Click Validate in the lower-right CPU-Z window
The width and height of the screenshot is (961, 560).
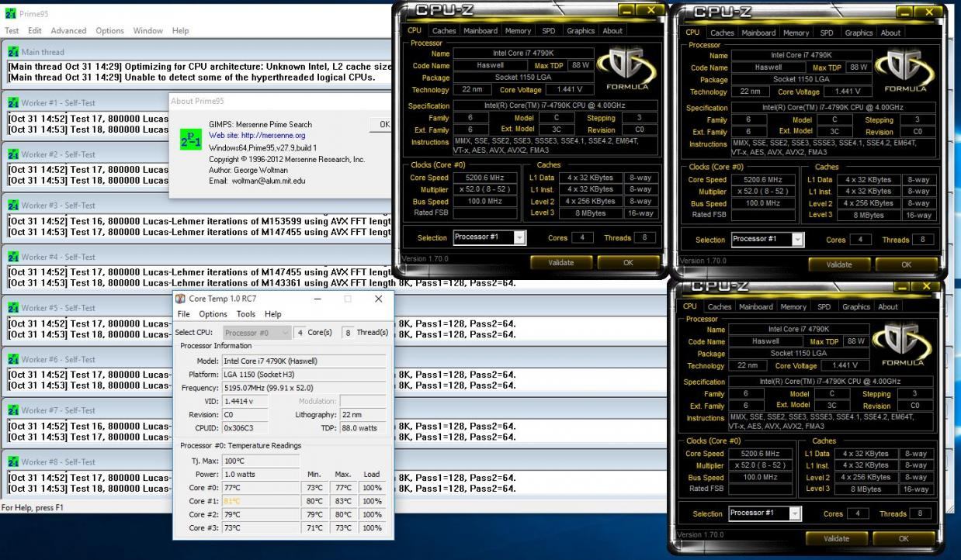836,538
